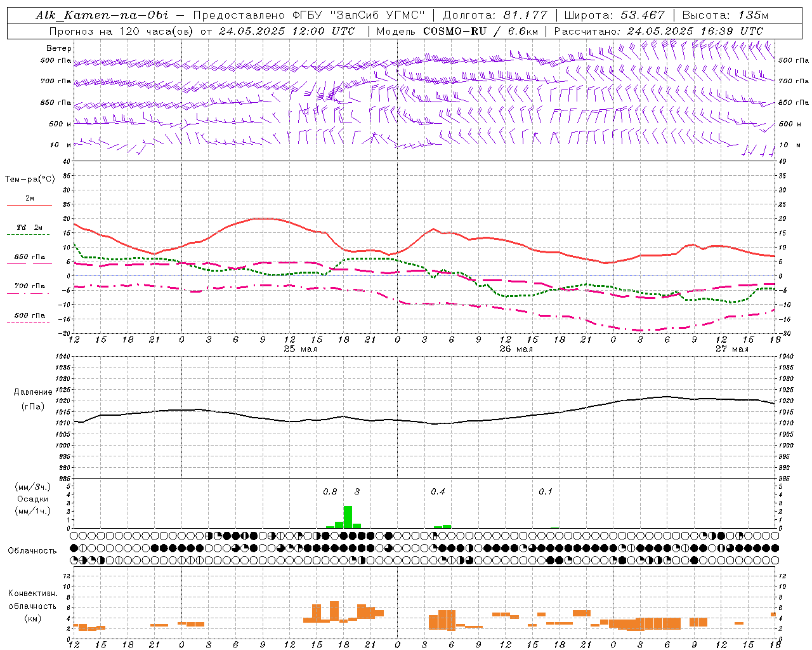
Task: Click the calculation time Рассчитано: 24.05.2025 16:39 UTC
Action: pyautogui.click(x=658, y=31)
